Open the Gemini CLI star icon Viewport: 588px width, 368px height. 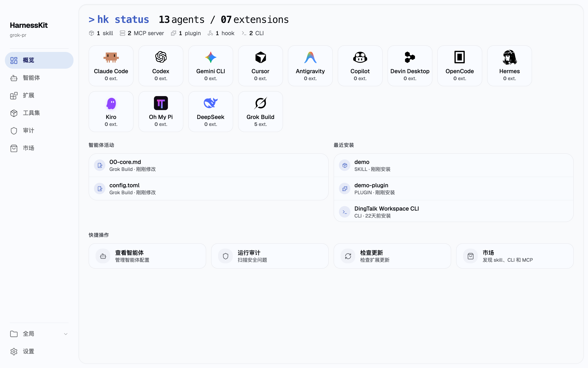211,57
